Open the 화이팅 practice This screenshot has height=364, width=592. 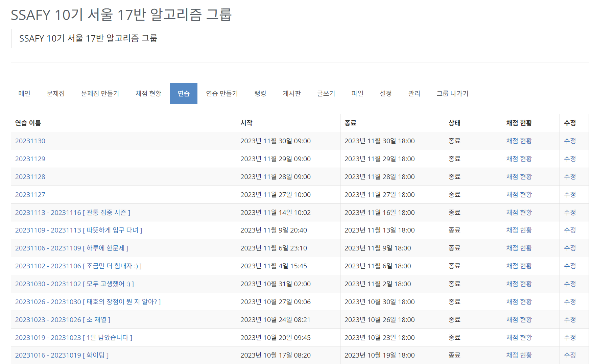[62, 355]
